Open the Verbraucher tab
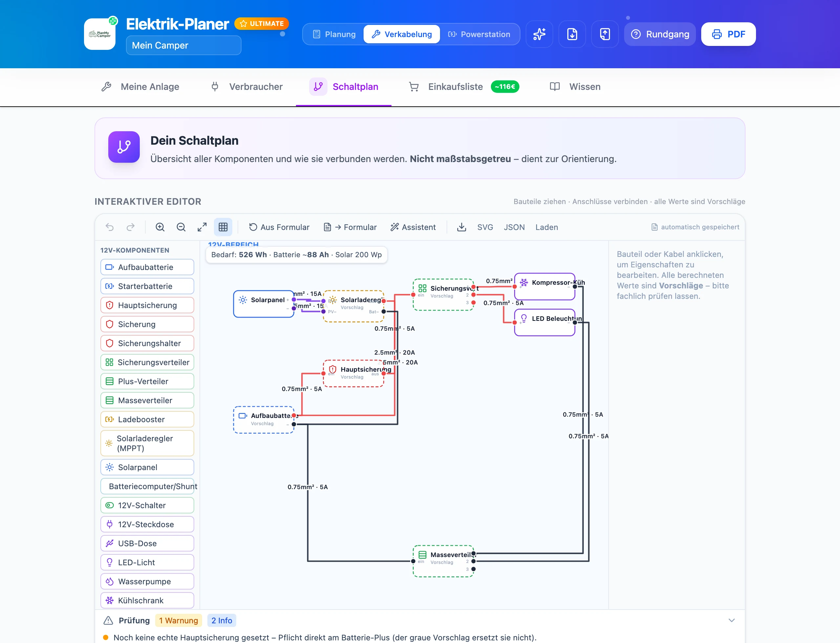The height and width of the screenshot is (643, 840). 247,87
